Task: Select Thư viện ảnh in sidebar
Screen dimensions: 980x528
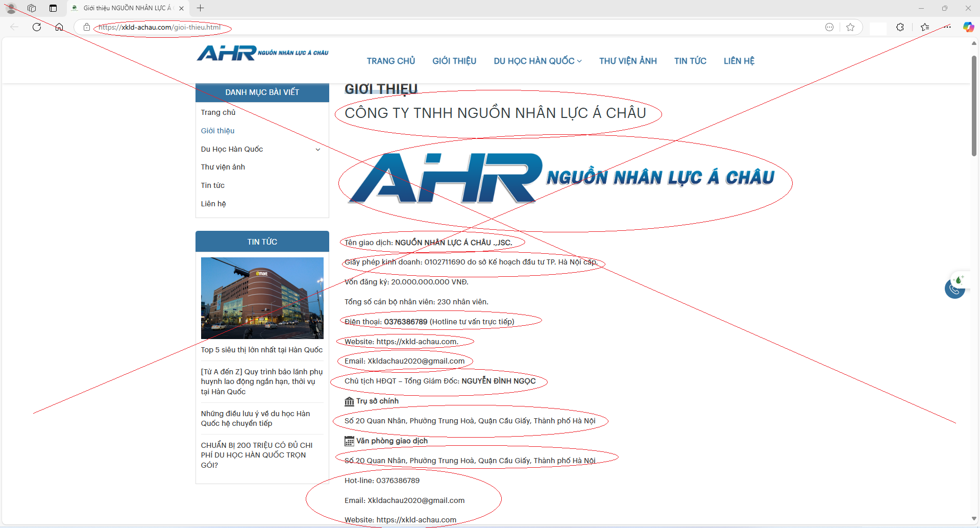Action: tap(223, 167)
